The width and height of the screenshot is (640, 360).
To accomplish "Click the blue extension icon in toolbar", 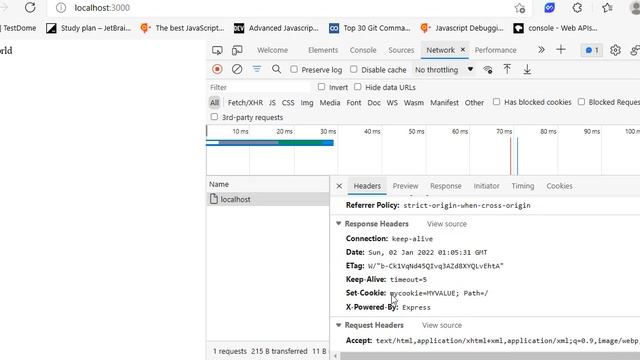I will click(x=549, y=8).
